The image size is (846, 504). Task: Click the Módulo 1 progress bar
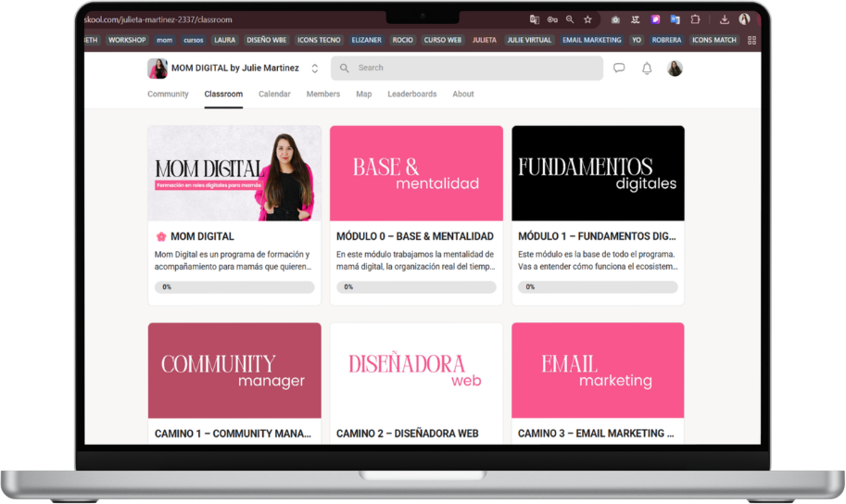pos(598,287)
